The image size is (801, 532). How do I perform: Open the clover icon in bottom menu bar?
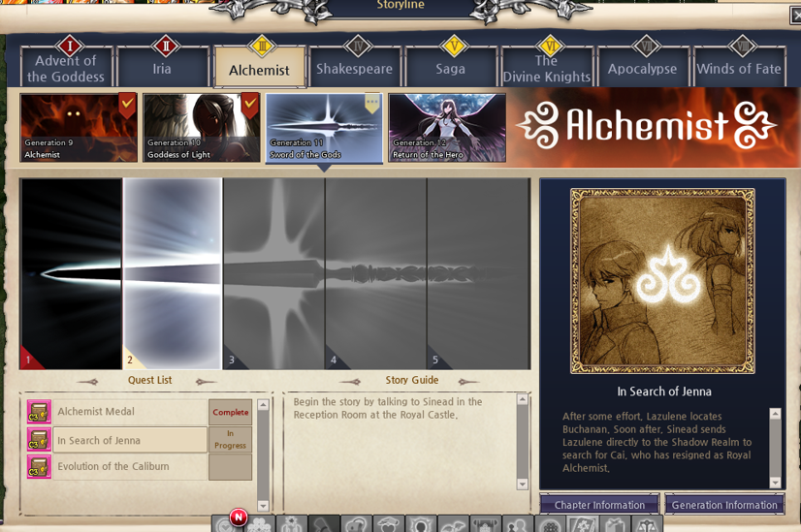tap(260, 524)
